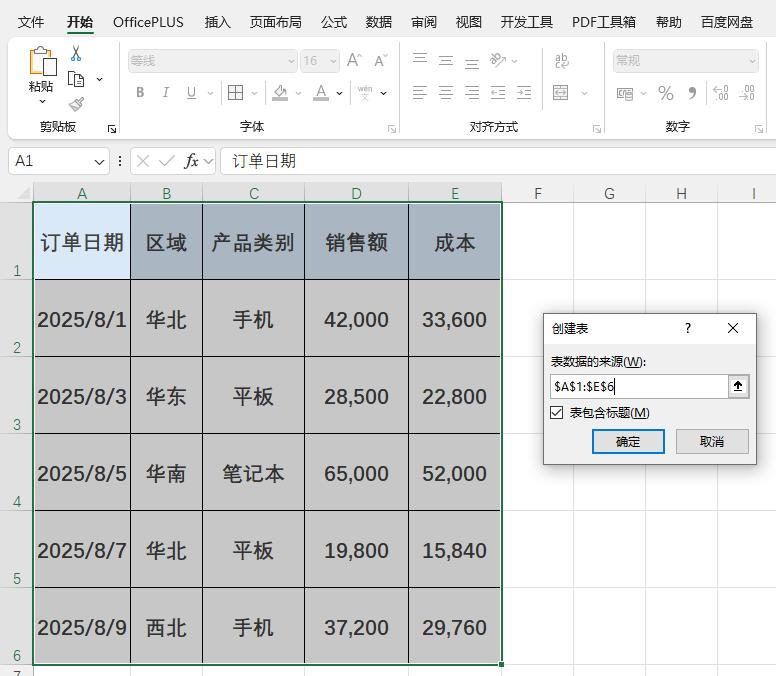Select column F header

[538, 193]
